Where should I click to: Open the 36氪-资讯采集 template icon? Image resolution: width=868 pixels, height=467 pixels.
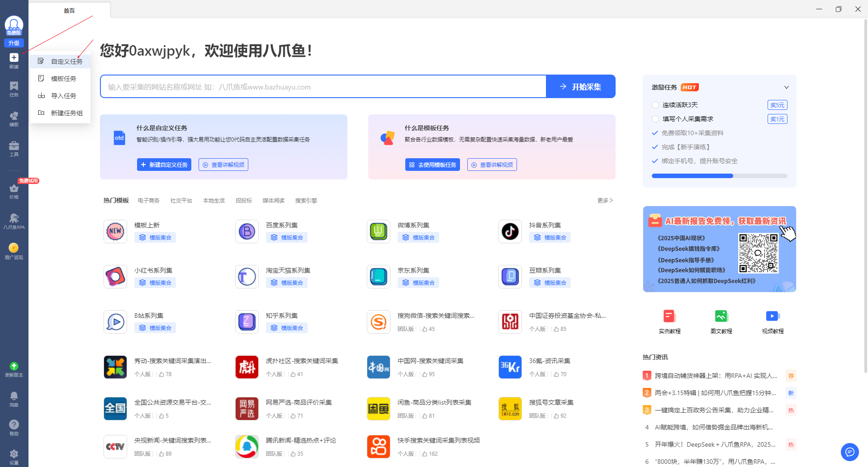point(510,367)
